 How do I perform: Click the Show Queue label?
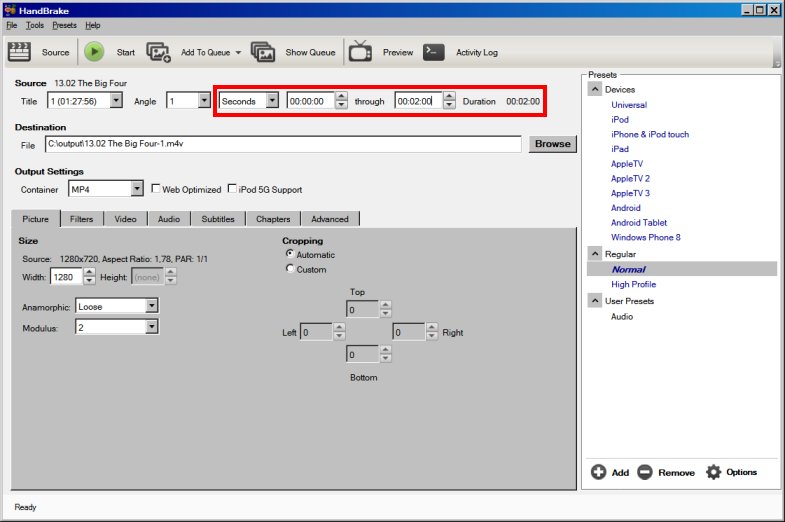pyautogui.click(x=310, y=53)
